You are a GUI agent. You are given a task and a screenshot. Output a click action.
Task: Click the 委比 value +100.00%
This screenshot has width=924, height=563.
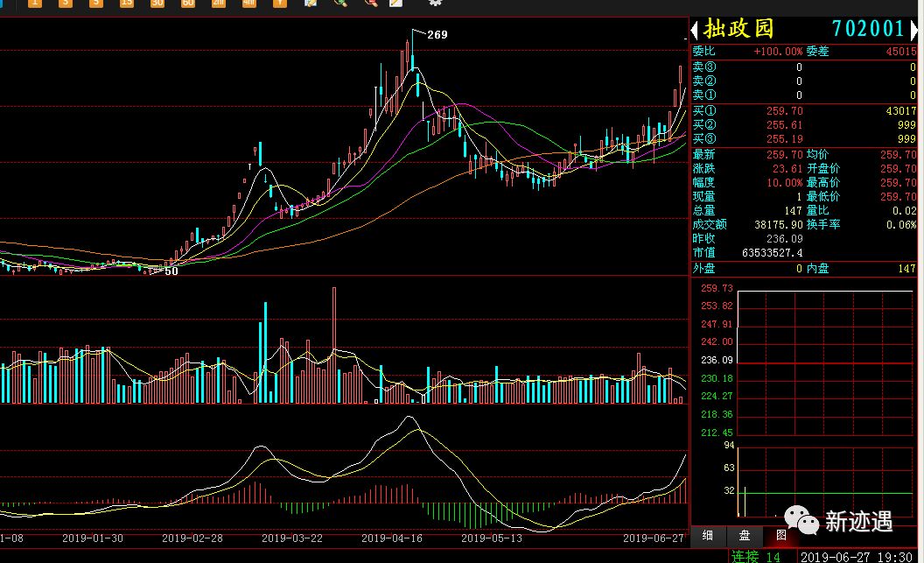(x=778, y=52)
